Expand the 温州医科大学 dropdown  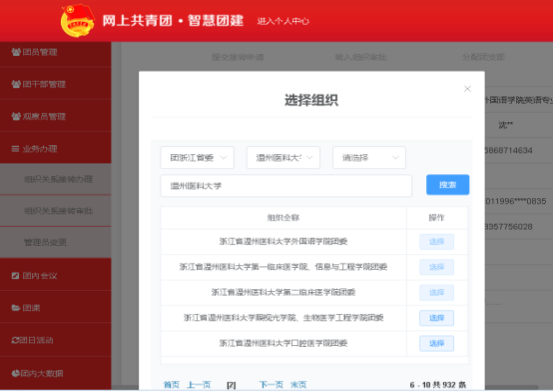[x=283, y=158]
